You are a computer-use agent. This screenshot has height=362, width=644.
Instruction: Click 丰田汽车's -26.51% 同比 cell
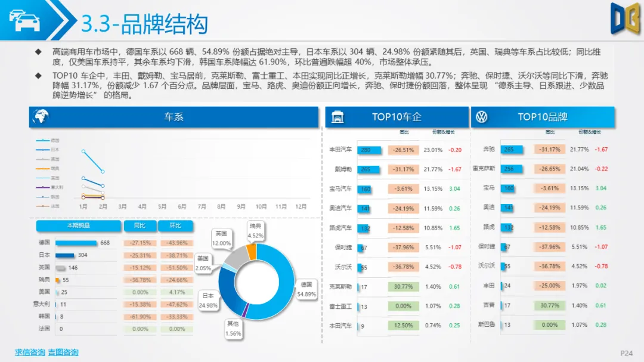403,150
